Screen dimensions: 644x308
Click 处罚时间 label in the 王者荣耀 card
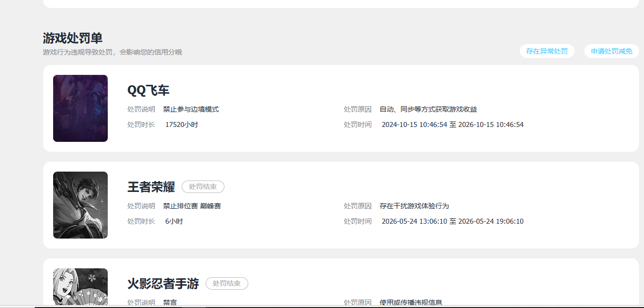(x=358, y=221)
